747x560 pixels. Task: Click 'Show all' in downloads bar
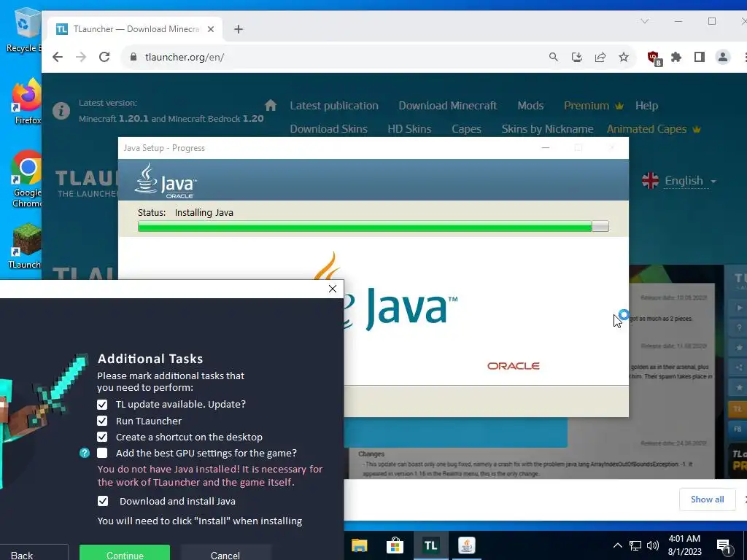pyautogui.click(x=707, y=499)
